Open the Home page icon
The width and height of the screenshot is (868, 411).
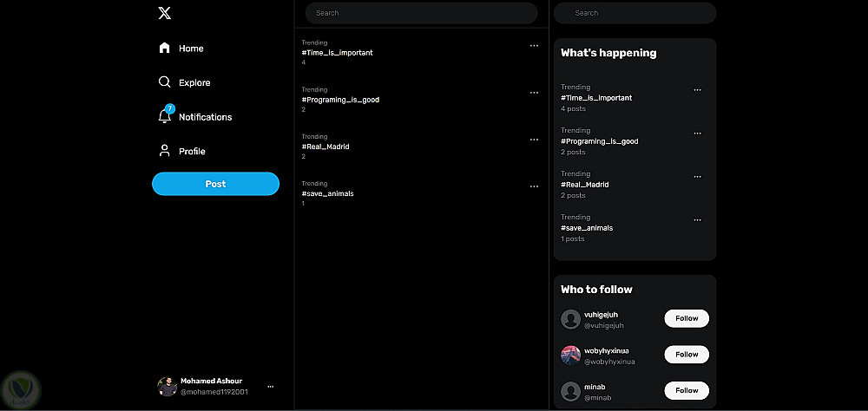click(165, 49)
